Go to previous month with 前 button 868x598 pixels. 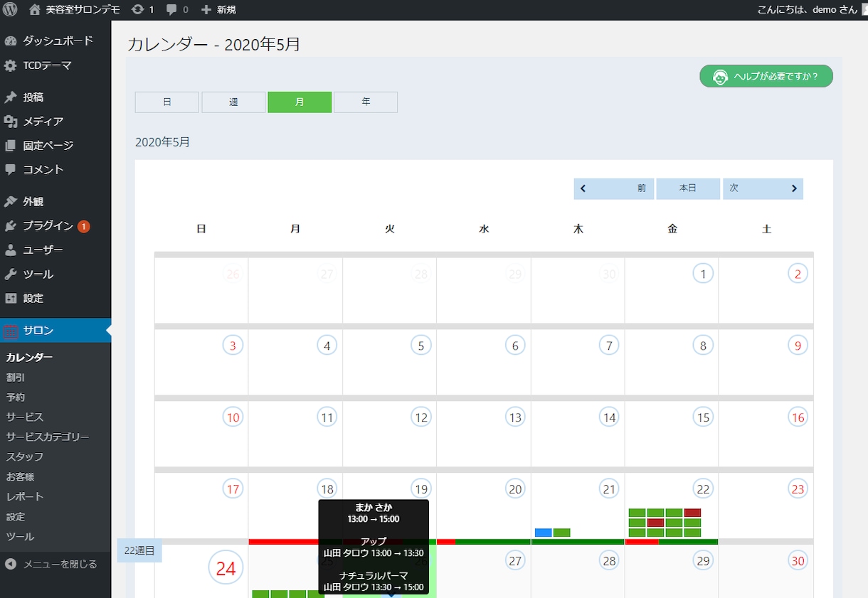coord(614,188)
